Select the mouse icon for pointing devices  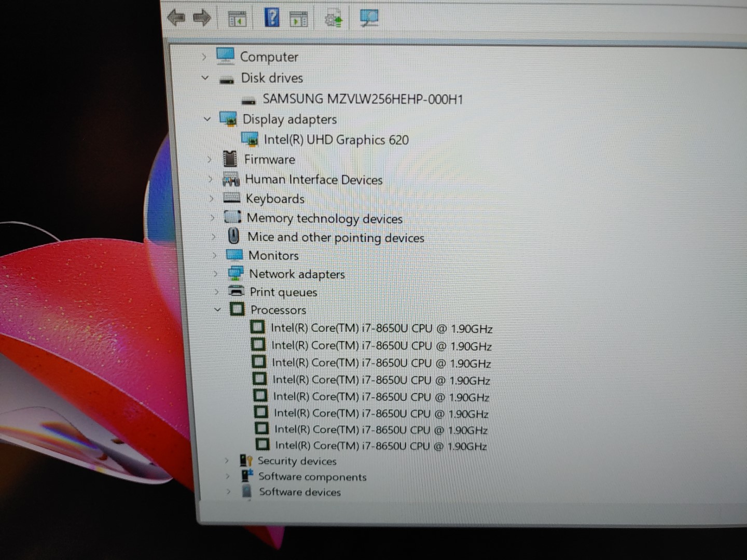pos(233,236)
